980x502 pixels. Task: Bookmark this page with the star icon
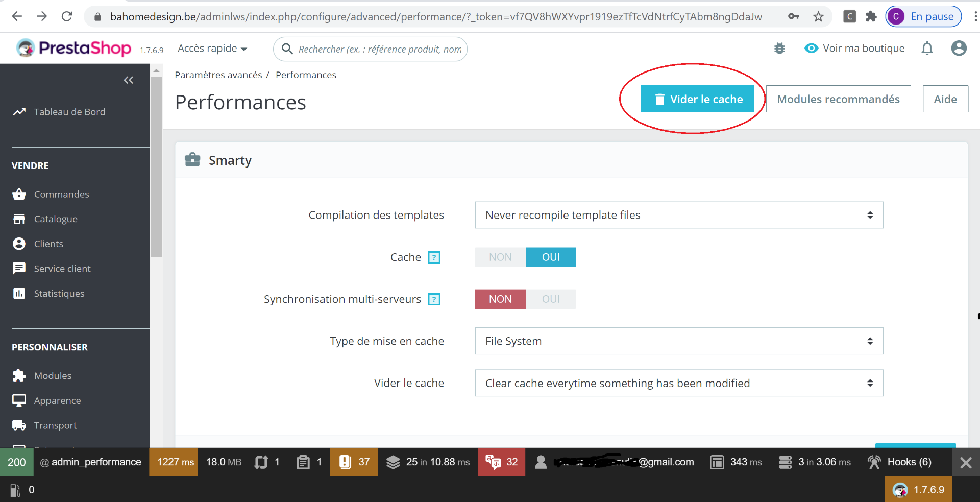(819, 17)
